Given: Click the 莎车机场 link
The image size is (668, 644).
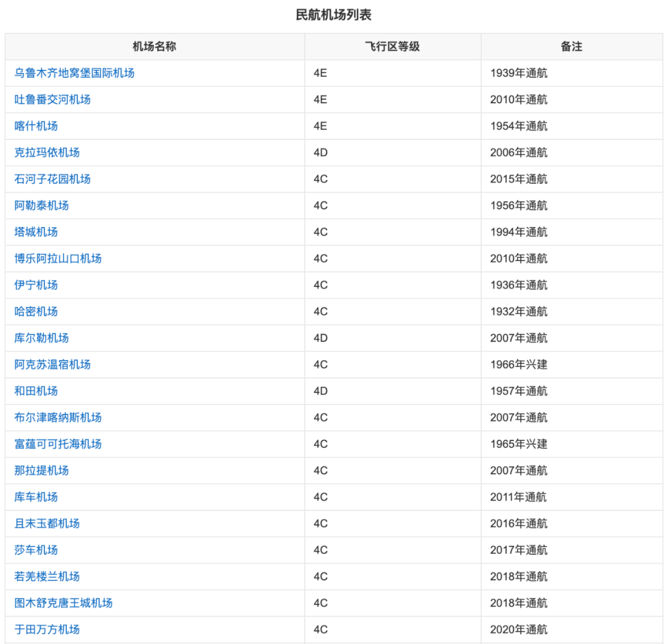Looking at the screenshot, I should coord(36,550).
